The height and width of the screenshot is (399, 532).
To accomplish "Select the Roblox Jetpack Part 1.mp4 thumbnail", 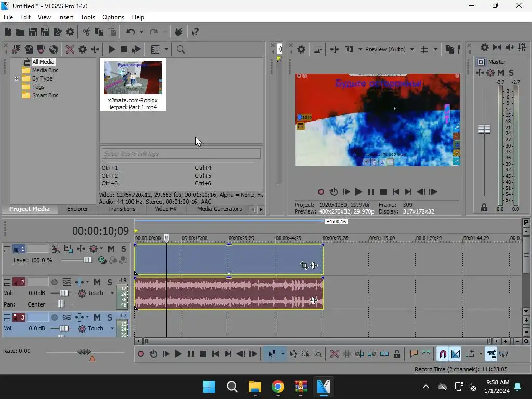I will click(132, 78).
